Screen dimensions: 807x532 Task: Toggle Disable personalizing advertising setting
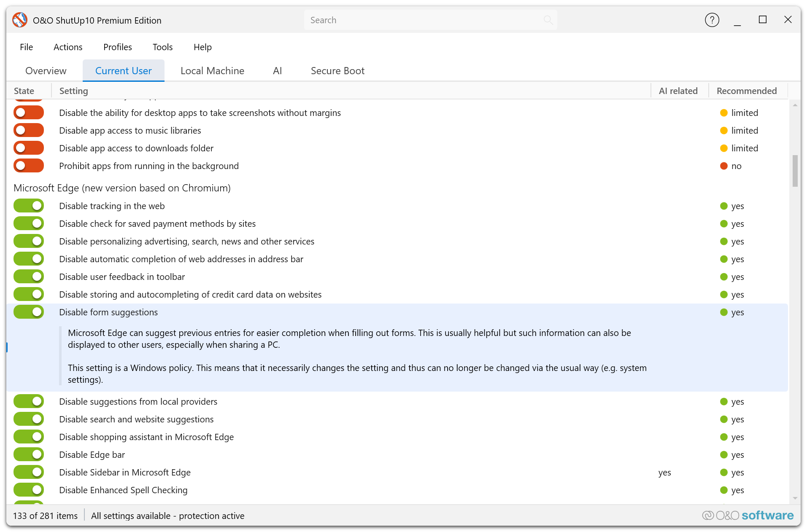[29, 242]
